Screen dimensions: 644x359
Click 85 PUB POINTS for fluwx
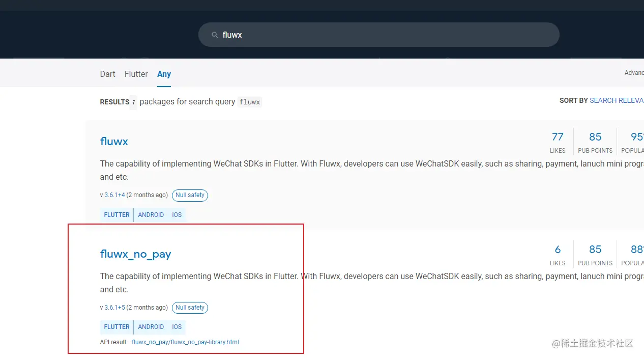click(595, 136)
